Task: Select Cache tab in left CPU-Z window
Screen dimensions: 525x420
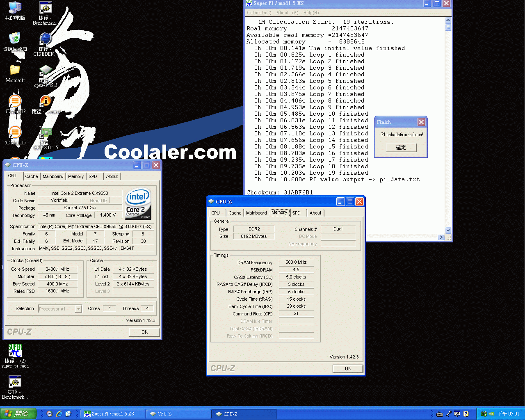Action: pos(31,176)
